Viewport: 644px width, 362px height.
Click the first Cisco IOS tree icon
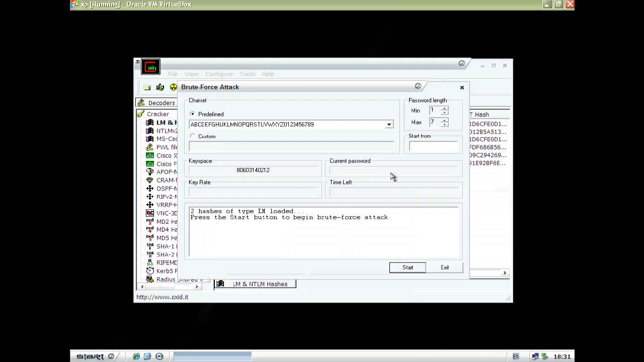150,155
